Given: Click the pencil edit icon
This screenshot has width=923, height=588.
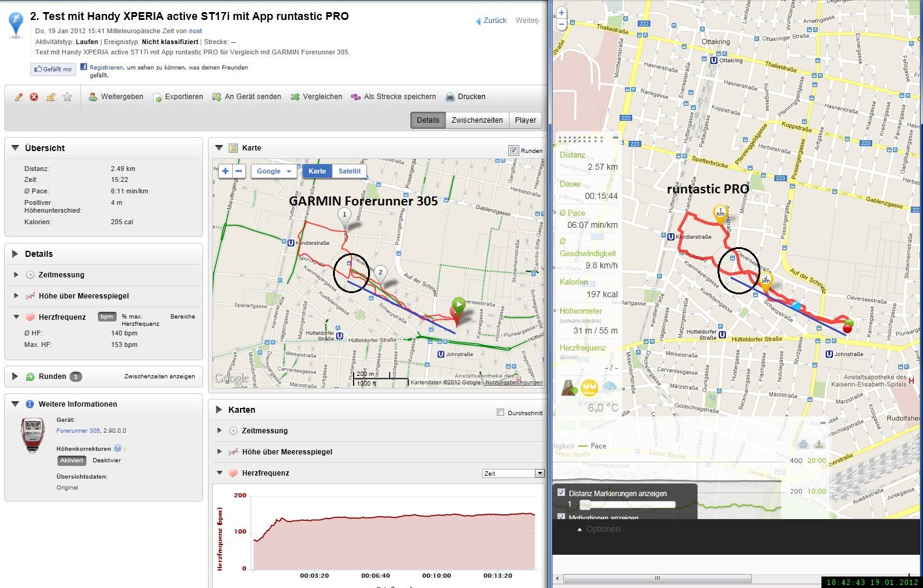Looking at the screenshot, I should pos(19,97).
